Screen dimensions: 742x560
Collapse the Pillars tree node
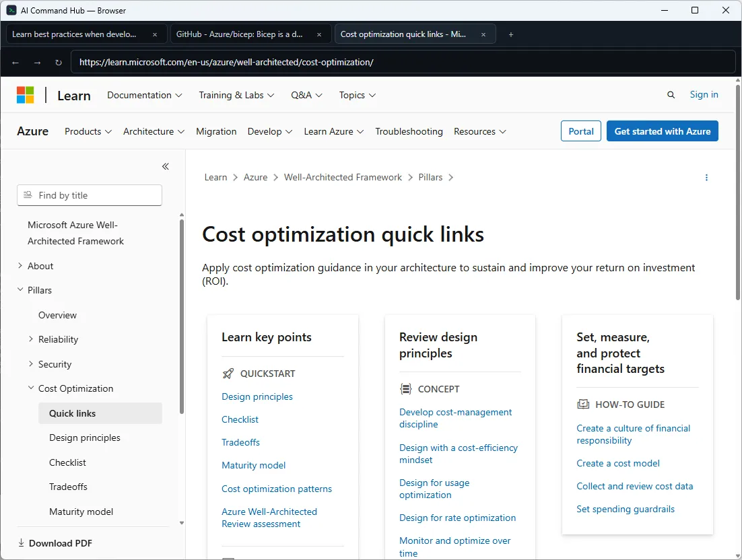pyautogui.click(x=20, y=290)
